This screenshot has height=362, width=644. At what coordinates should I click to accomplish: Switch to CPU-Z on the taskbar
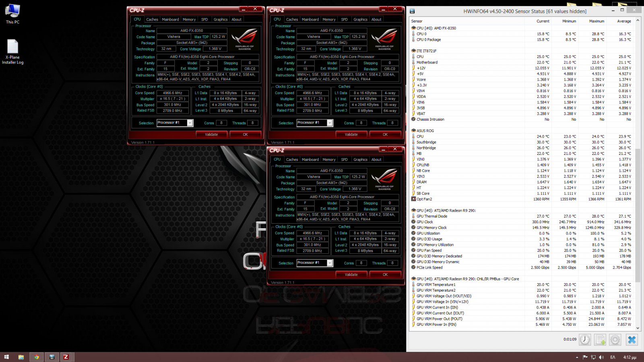pos(66,357)
